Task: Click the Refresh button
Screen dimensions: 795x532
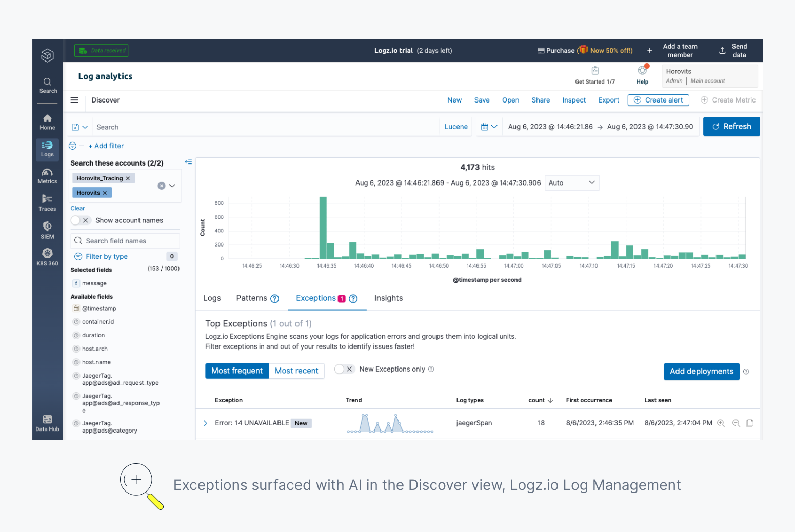Action: [x=731, y=127]
